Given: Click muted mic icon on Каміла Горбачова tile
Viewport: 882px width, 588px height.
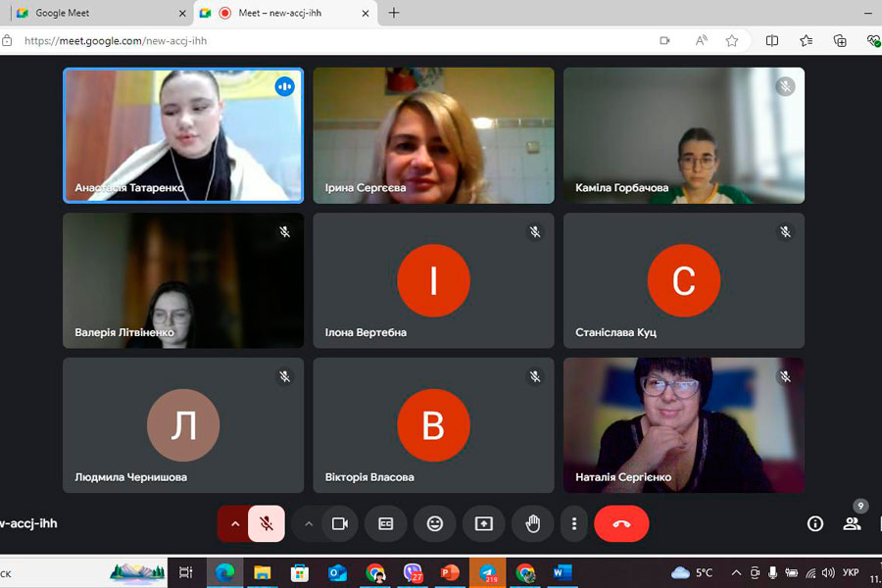Looking at the screenshot, I should pos(785,86).
